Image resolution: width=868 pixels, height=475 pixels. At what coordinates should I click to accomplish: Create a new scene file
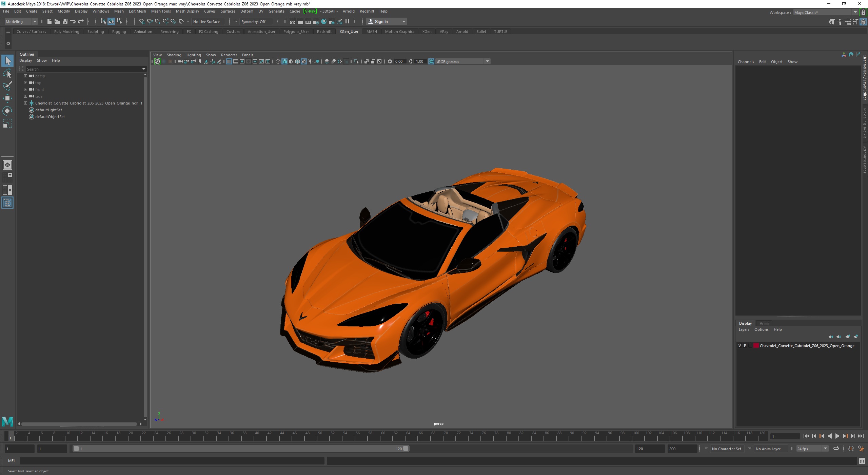click(49, 21)
